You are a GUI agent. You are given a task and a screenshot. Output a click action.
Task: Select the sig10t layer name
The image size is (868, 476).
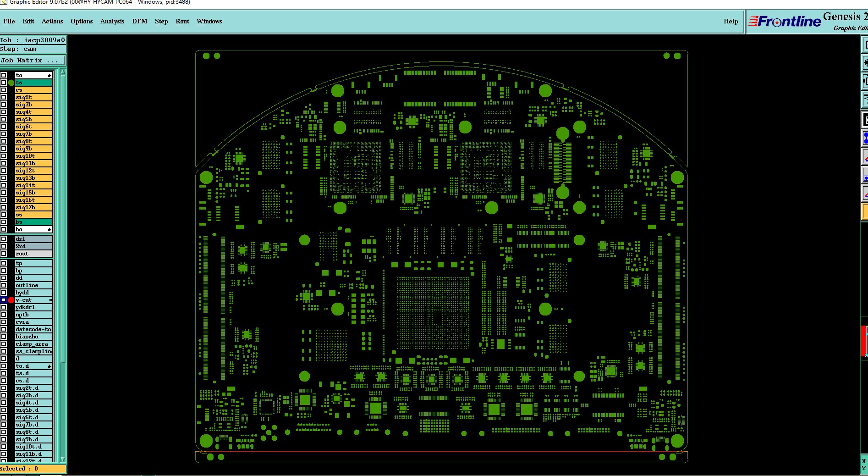[33, 156]
